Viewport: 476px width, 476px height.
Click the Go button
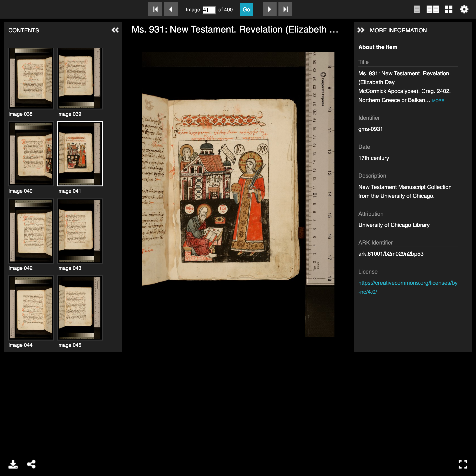[x=246, y=9]
